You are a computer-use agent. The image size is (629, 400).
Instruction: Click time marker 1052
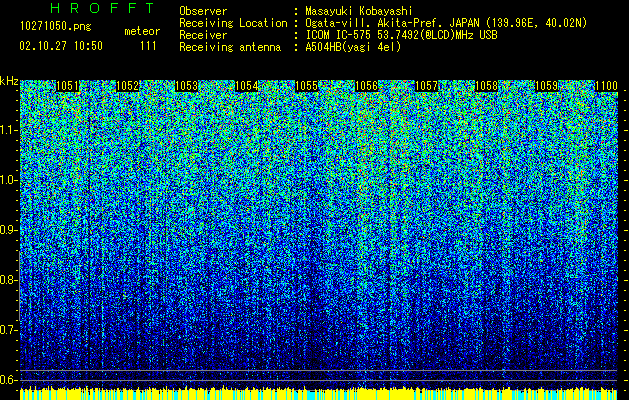click(128, 86)
